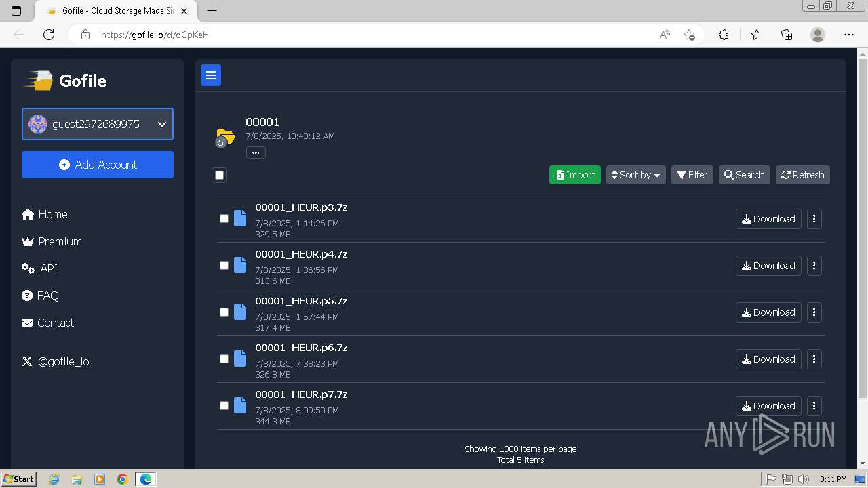Open browser profile icon
The height and width of the screenshot is (488, 868).
pos(818,35)
